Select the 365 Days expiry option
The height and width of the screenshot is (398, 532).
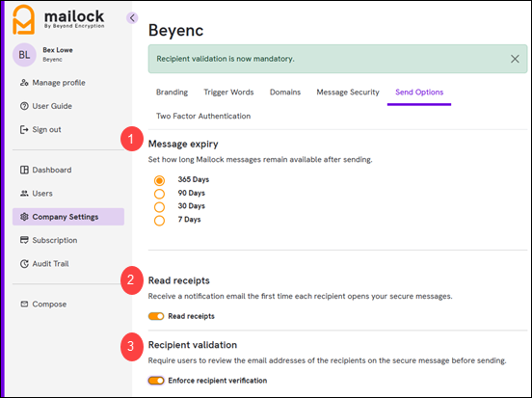coord(159,180)
